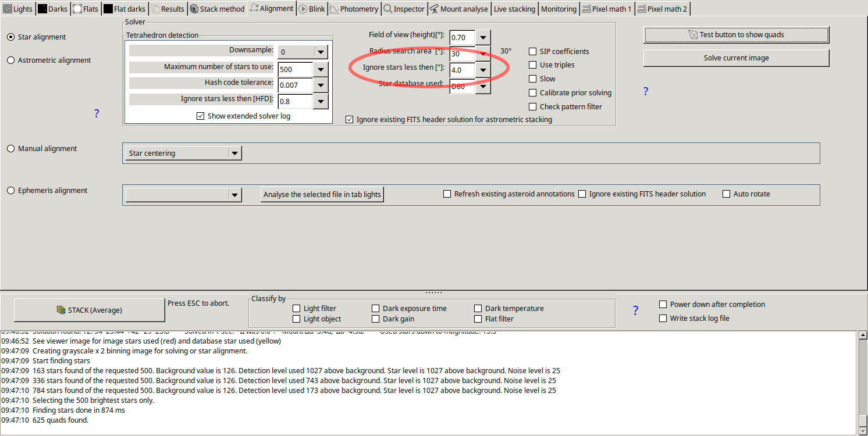Open the Ignore stars arcsec dropdown
The width and height of the screenshot is (868, 436).
click(483, 70)
